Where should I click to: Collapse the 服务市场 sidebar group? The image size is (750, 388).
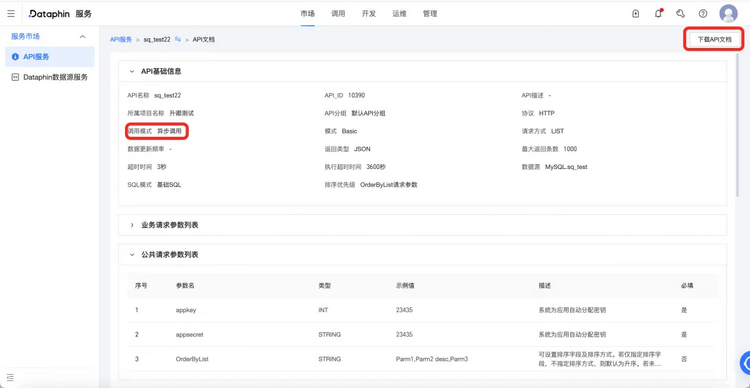pyautogui.click(x=82, y=37)
